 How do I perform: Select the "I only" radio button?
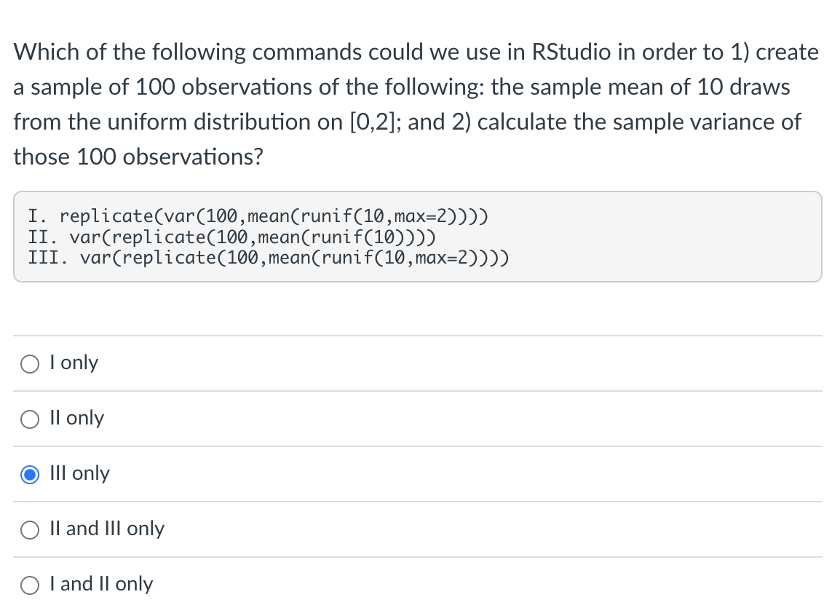coord(29,364)
